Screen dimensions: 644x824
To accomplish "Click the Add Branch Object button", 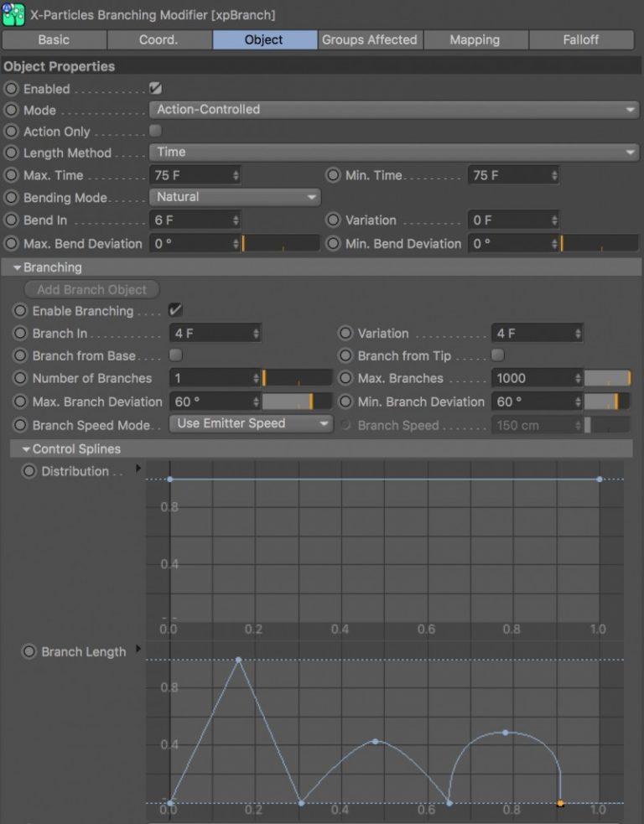I will [x=92, y=290].
